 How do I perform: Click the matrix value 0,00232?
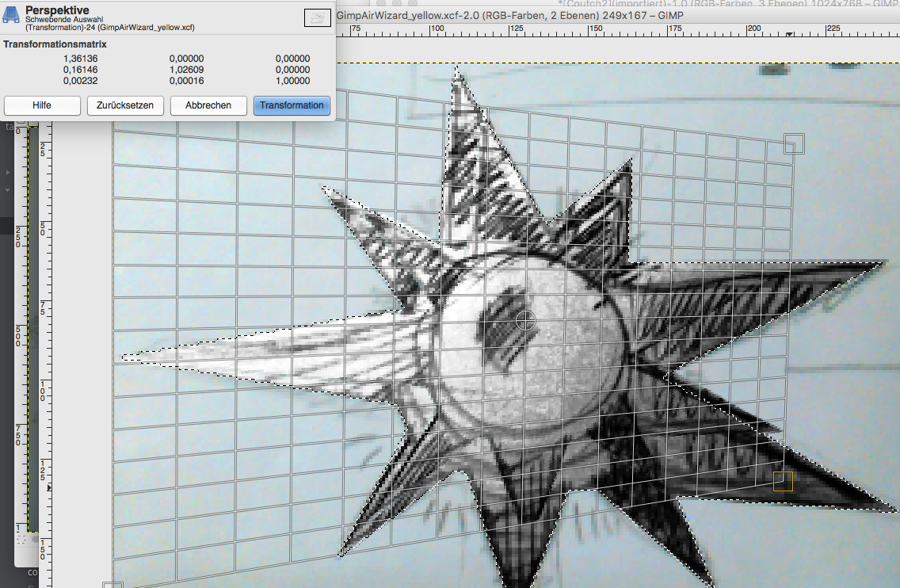click(80, 81)
